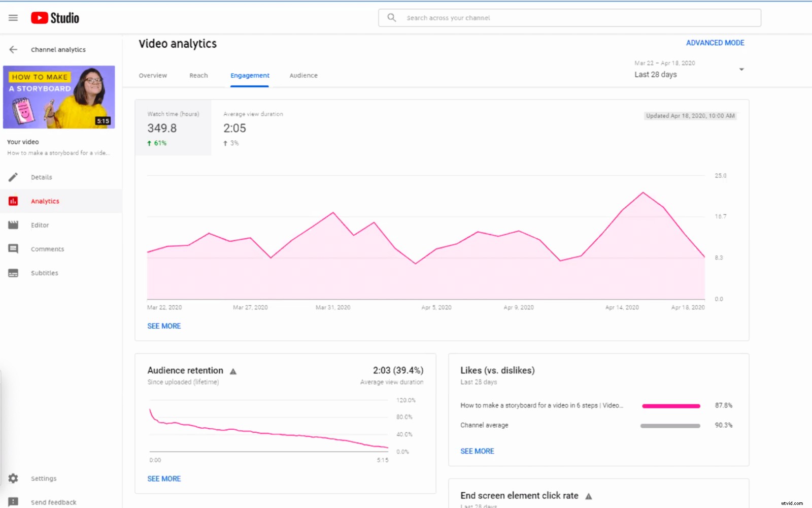Viewport: 812px width, 508px height.
Task: Click the Audience retention warning icon
Action: click(233, 371)
